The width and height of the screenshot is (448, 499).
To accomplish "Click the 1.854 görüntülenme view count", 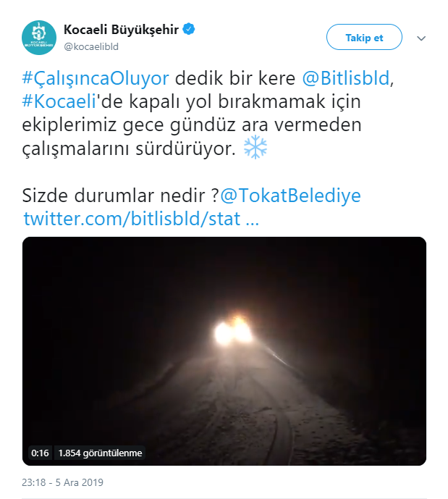I will tap(100, 453).
